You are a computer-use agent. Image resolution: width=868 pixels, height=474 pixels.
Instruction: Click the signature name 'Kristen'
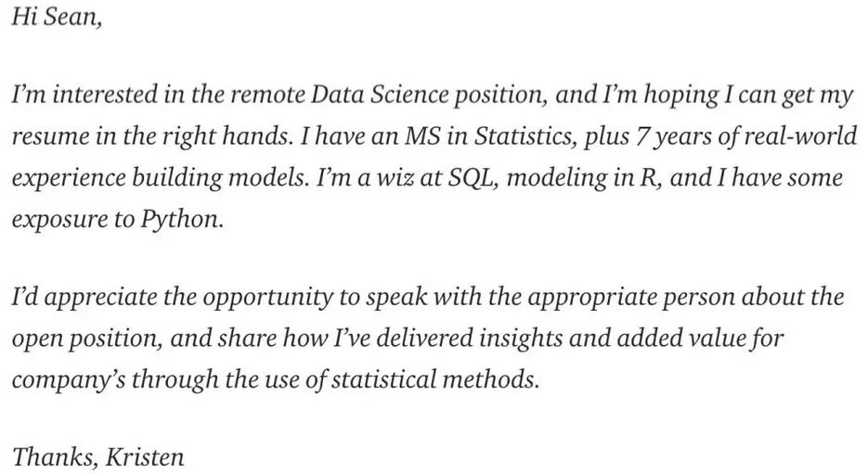(x=145, y=457)
